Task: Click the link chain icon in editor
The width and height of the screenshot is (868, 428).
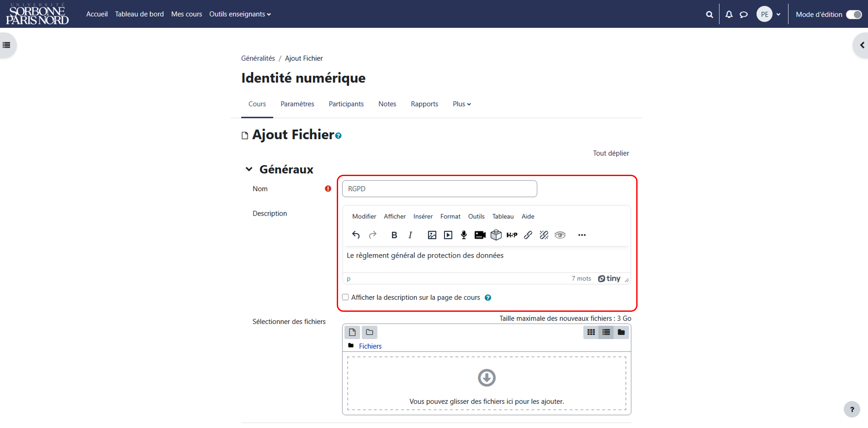Action: (x=528, y=235)
